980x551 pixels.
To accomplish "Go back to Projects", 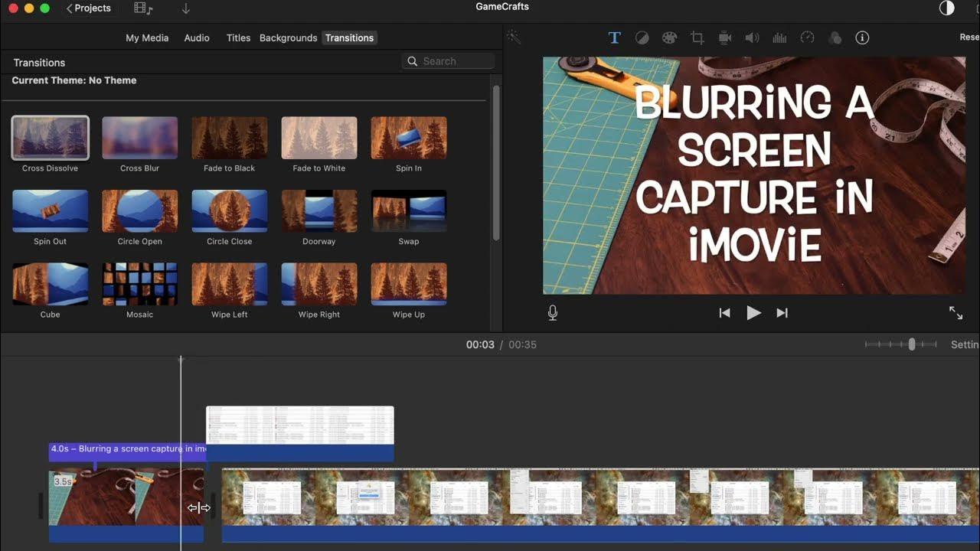I will pos(89,8).
